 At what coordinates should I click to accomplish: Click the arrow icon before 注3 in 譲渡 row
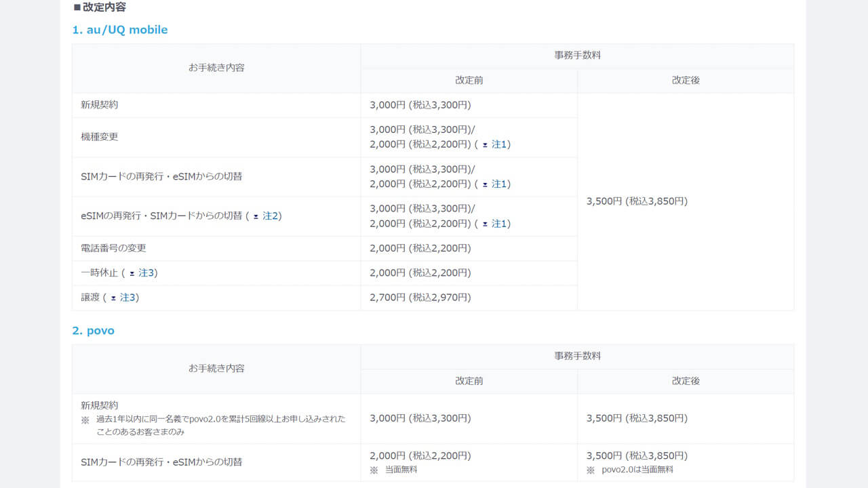(x=113, y=298)
